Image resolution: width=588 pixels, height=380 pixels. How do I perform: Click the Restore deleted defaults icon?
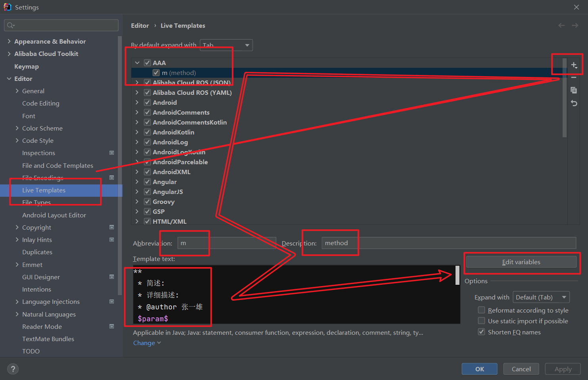pos(574,103)
